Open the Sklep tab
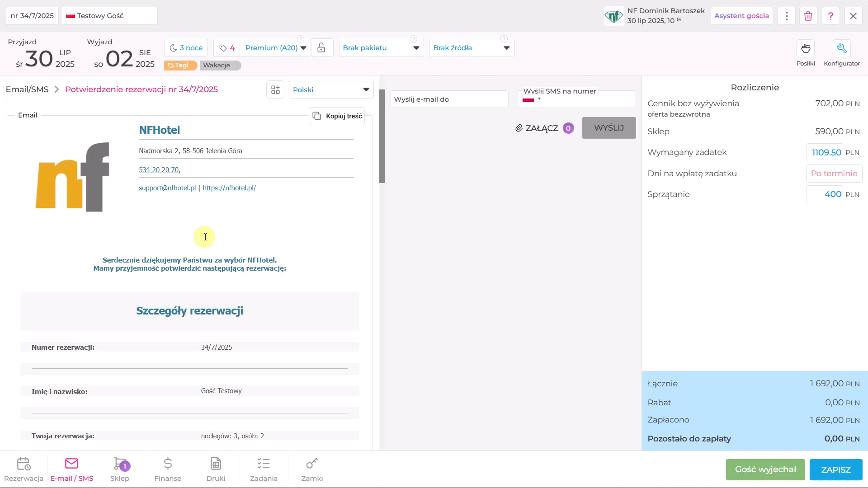The height and width of the screenshot is (488, 868). tap(120, 469)
